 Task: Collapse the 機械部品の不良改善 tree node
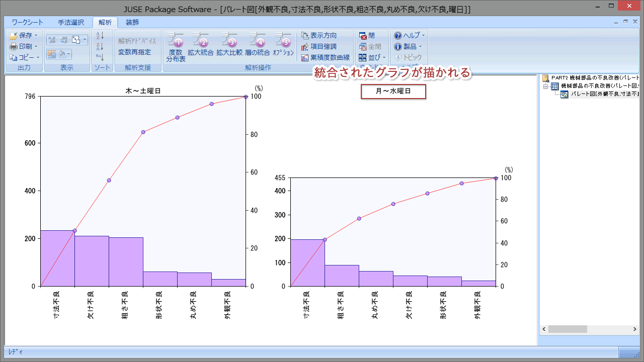[545, 86]
